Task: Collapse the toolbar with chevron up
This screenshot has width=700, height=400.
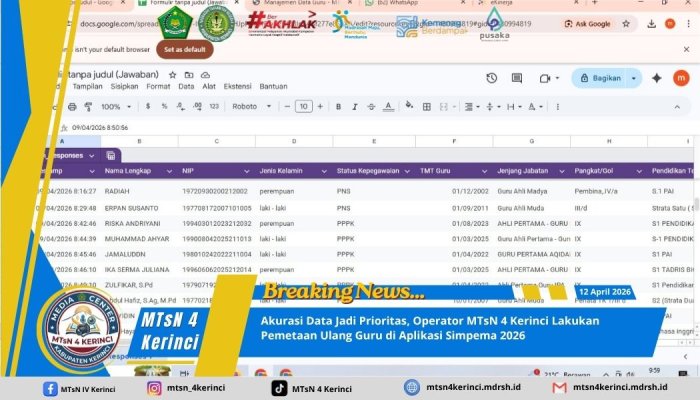Action: tap(677, 107)
